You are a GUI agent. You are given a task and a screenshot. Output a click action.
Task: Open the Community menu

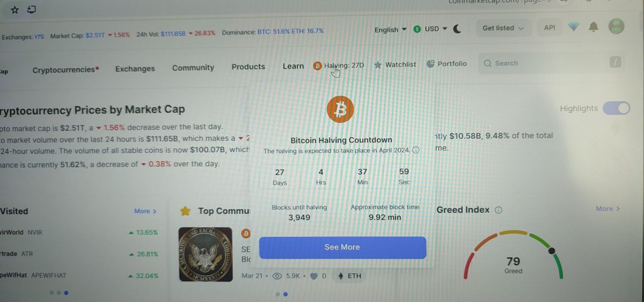[193, 68]
